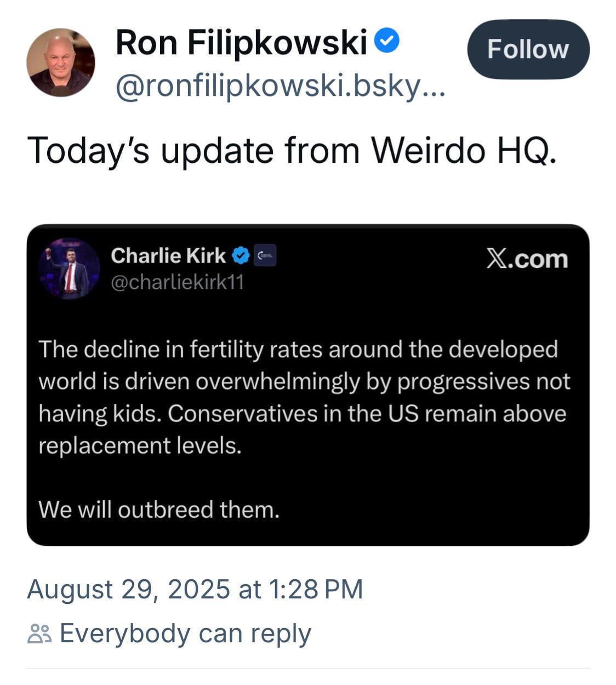The width and height of the screenshot is (616, 685).
Task: Open the embedded Charlie Kirk screenshot image
Action: pyautogui.click(x=308, y=385)
